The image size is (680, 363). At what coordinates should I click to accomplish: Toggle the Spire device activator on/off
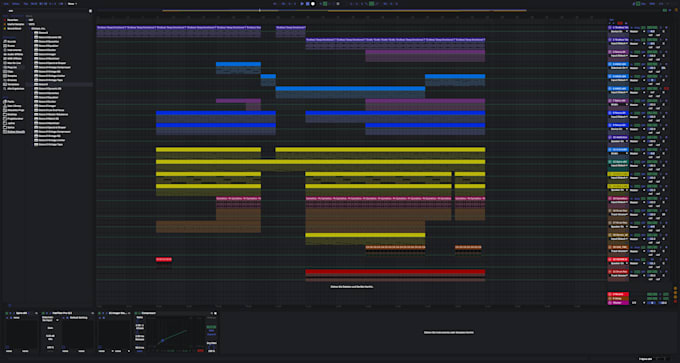pyautogui.click(x=7, y=313)
